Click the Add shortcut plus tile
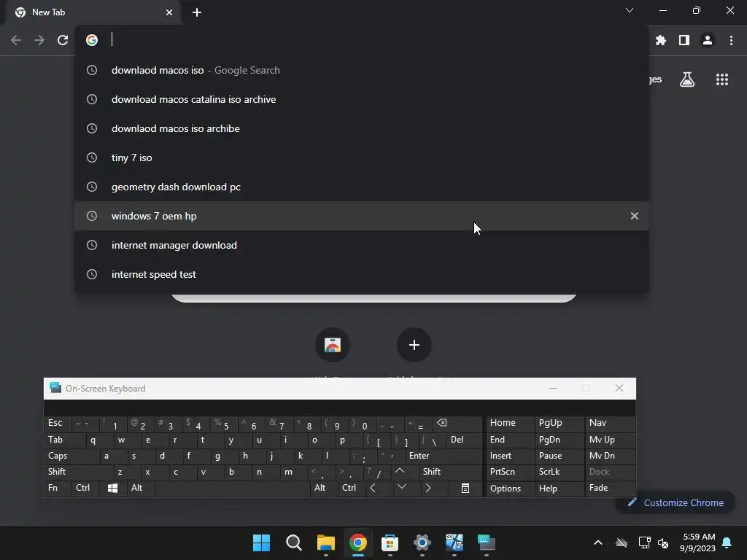The image size is (747, 560). [414, 345]
